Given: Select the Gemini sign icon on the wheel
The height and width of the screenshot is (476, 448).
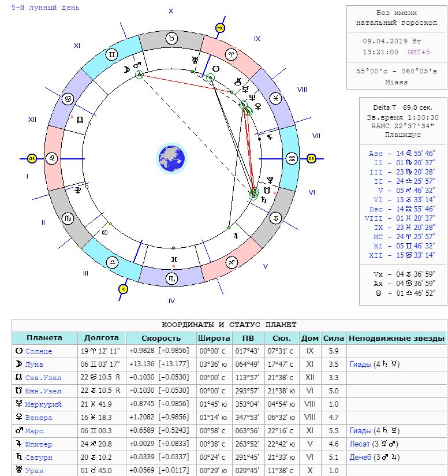Looking at the screenshot, I should 111,55.
